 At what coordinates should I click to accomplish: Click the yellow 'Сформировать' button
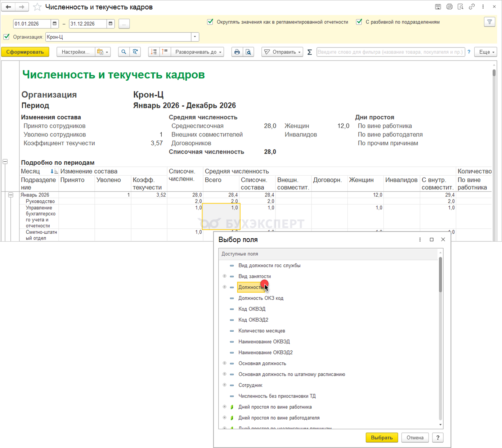[25, 52]
